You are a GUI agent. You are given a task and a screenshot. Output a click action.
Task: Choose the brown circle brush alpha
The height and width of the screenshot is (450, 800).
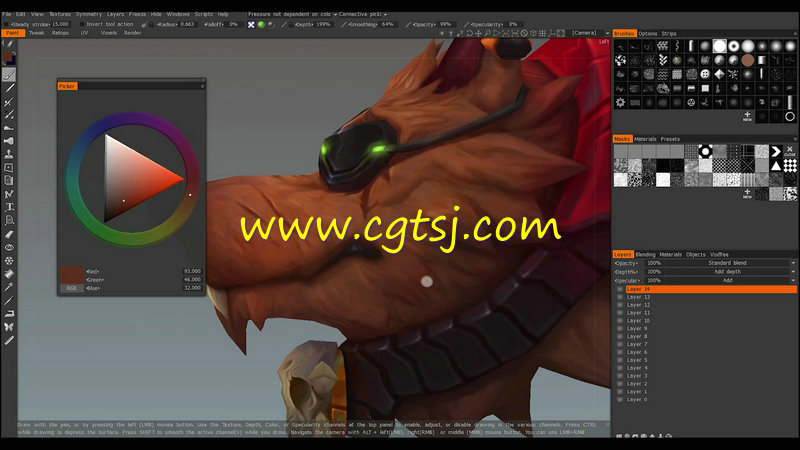(748, 60)
